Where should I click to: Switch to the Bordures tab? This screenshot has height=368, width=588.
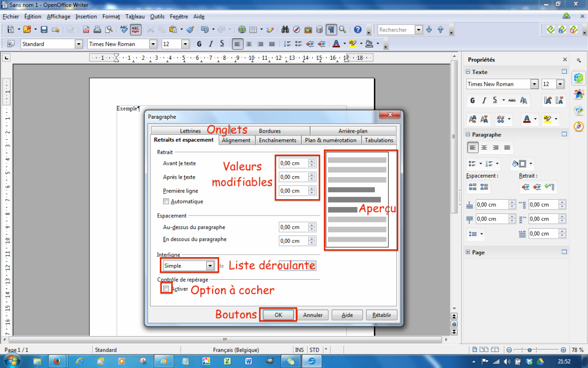[270, 131]
